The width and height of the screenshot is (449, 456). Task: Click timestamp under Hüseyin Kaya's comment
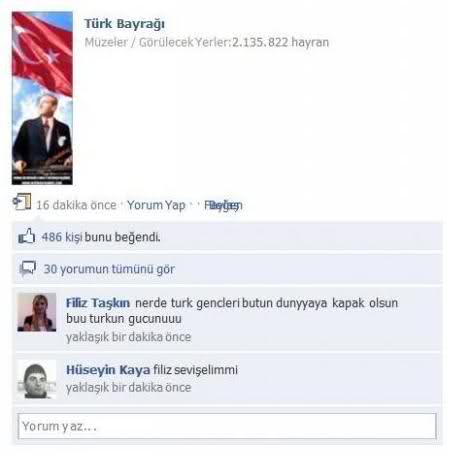128,387
